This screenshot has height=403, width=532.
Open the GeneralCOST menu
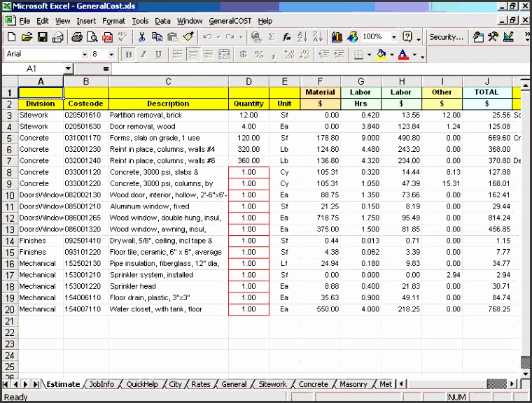[x=230, y=21]
